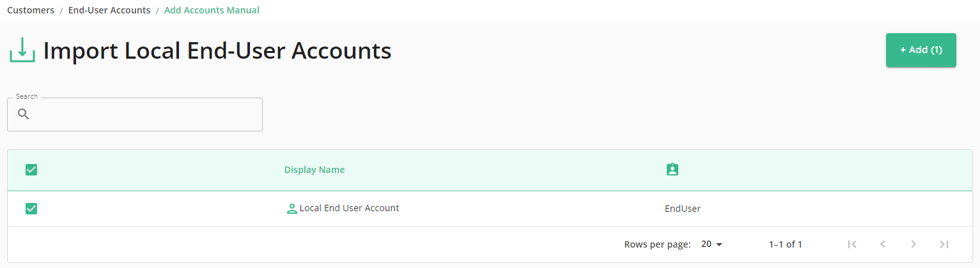Uncheck the select-all header checkbox
Image resolution: width=980 pixels, height=268 pixels.
click(x=31, y=170)
